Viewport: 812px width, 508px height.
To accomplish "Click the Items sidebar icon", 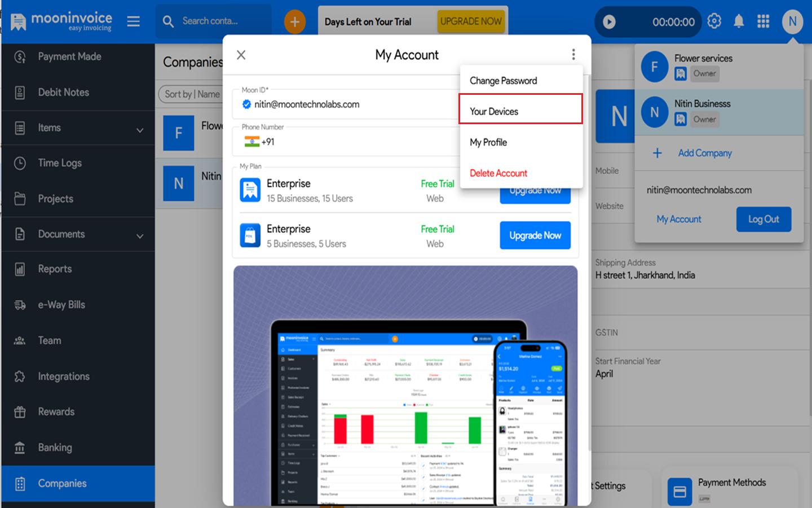I will point(20,128).
